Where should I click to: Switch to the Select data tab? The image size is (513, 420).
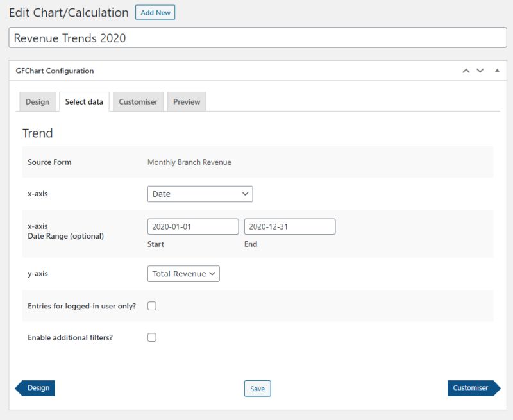[x=84, y=102]
